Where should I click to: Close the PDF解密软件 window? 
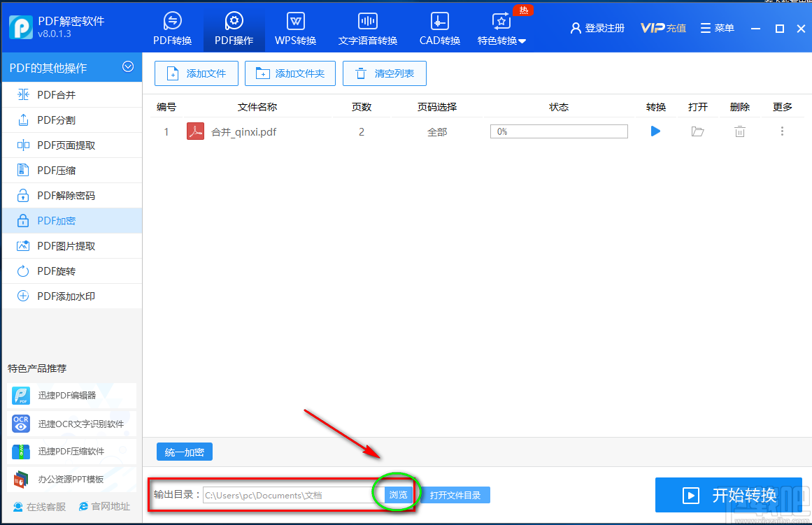(801, 29)
